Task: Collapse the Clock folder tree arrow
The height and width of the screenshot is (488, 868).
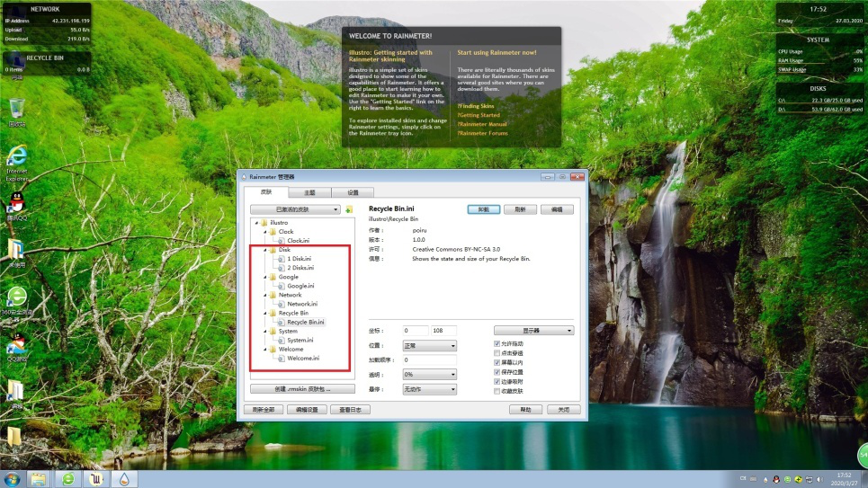Action: (265, 232)
